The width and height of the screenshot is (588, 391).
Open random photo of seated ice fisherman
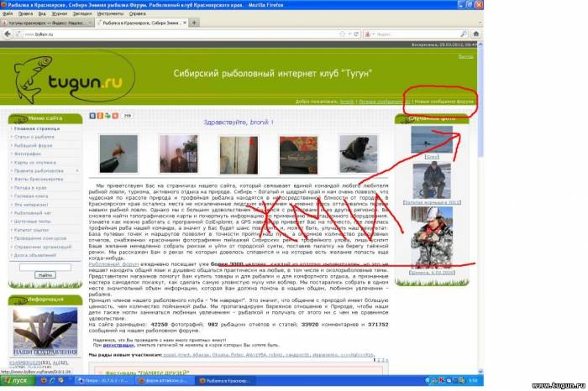[x=432, y=180]
